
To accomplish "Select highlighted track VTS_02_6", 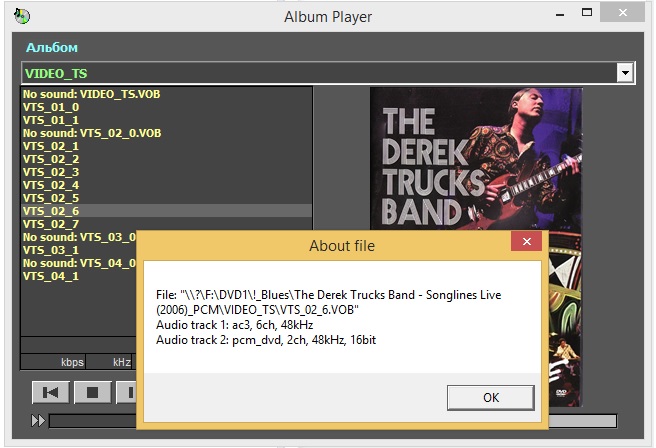I will 167,211.
